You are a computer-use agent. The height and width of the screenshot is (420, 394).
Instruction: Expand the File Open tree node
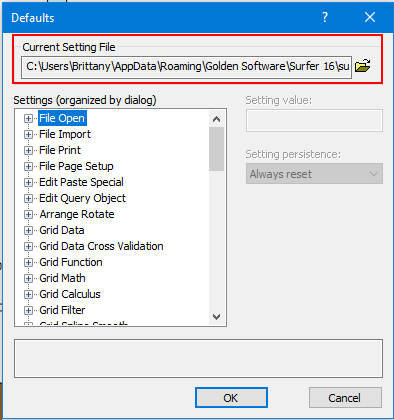(28, 118)
